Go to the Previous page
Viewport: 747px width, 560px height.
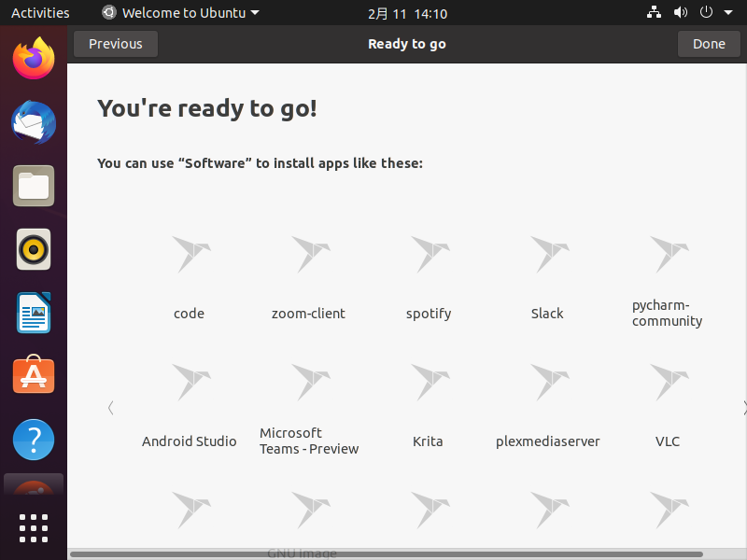[x=116, y=44]
